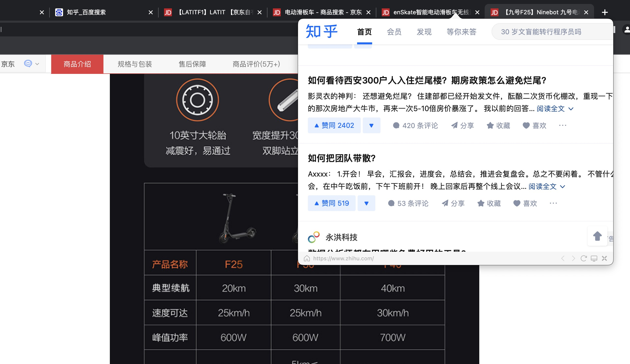This screenshot has height=364, width=630.
Task: Click the back-to-top arrow in Zhihu
Action: (597, 236)
